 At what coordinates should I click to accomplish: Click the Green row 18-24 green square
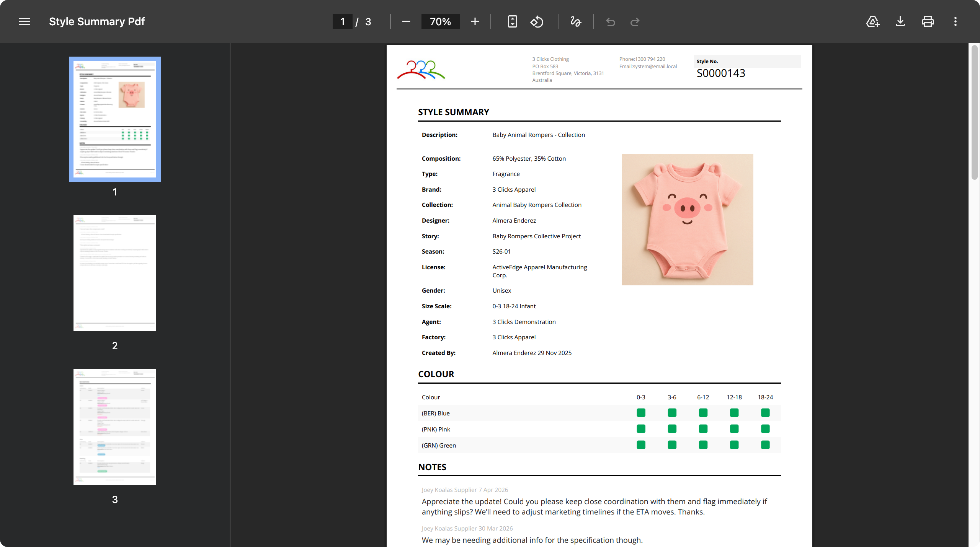(x=765, y=445)
